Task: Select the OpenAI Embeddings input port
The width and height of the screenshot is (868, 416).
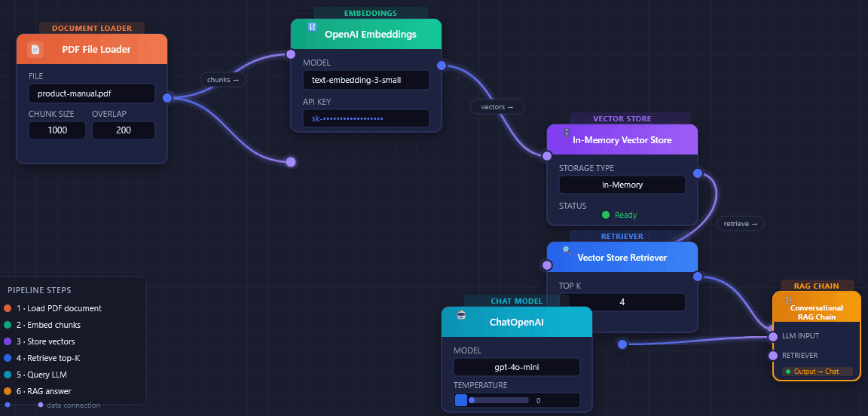Action: pos(291,54)
